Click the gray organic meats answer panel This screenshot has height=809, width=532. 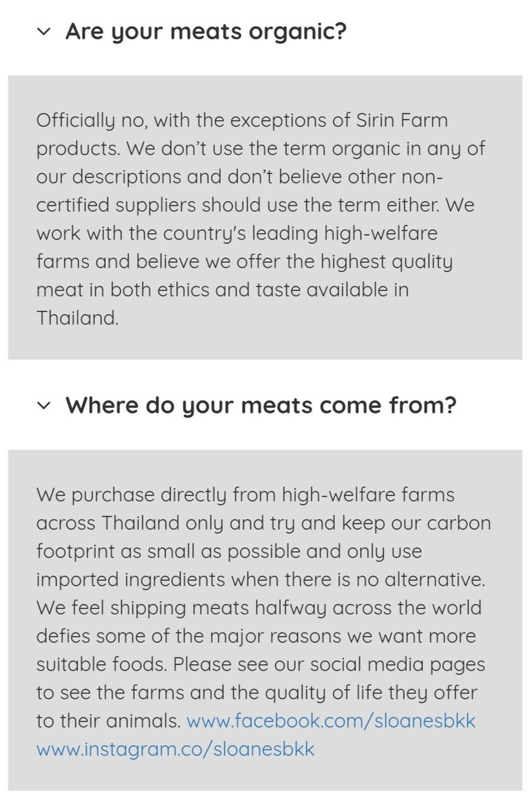265,217
